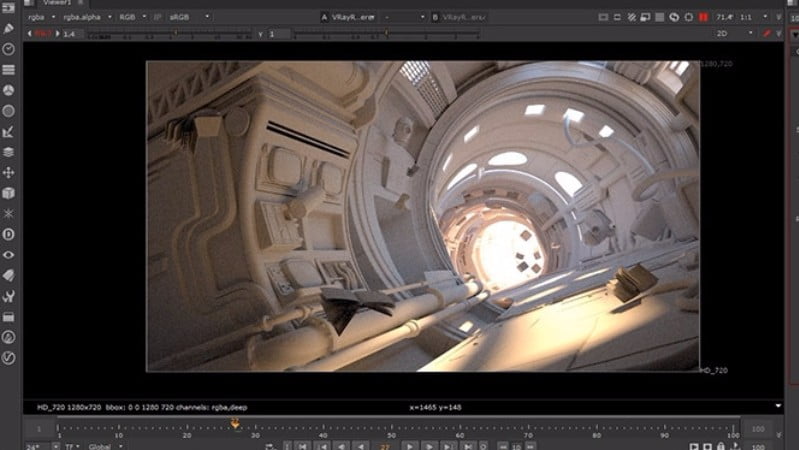
Task: Open the transform move icon in sidebar
Action: click(9, 172)
